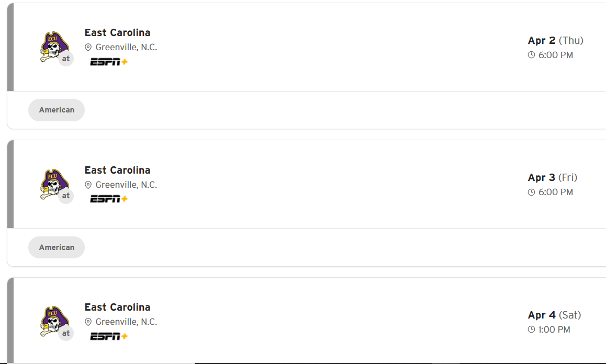Screen dimensions: 606x364
Task: Click East Carolina pirate logo for Apr 2 game
Action: click(54, 47)
